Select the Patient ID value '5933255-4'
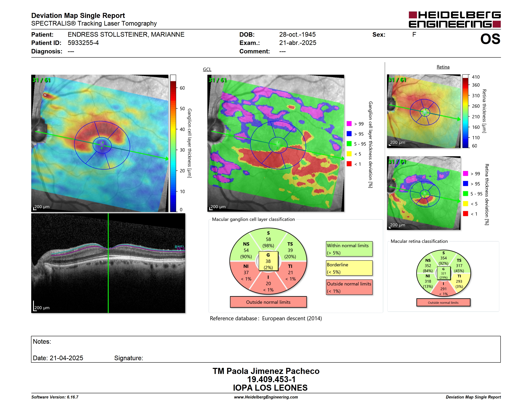This screenshot has height=411, width=532. click(83, 43)
